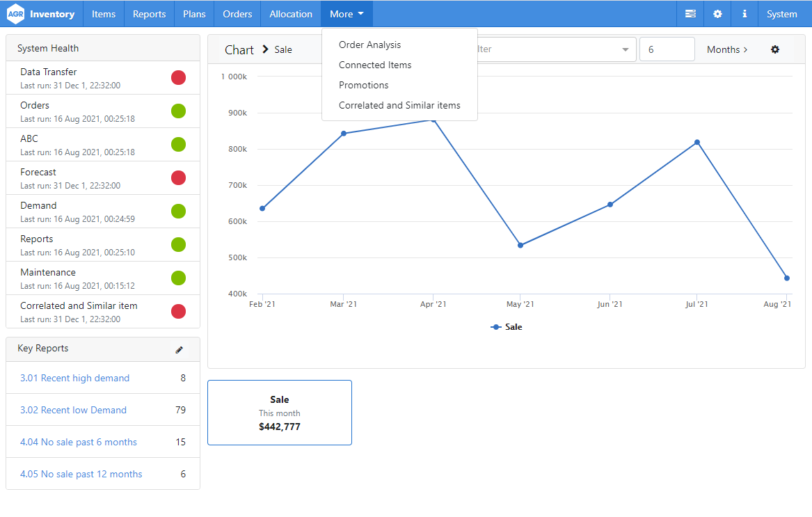Open the list view icon in navbar
Screen dimensions: 812x517
pos(690,14)
